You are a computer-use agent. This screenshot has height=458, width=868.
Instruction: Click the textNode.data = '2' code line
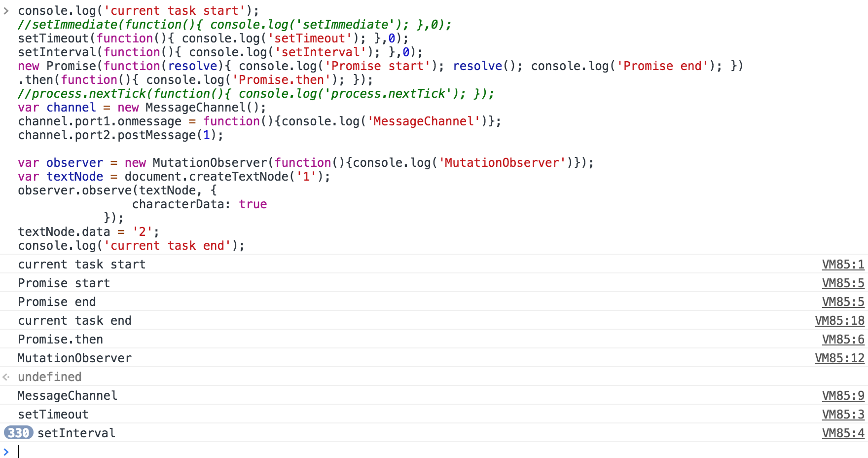tap(89, 232)
